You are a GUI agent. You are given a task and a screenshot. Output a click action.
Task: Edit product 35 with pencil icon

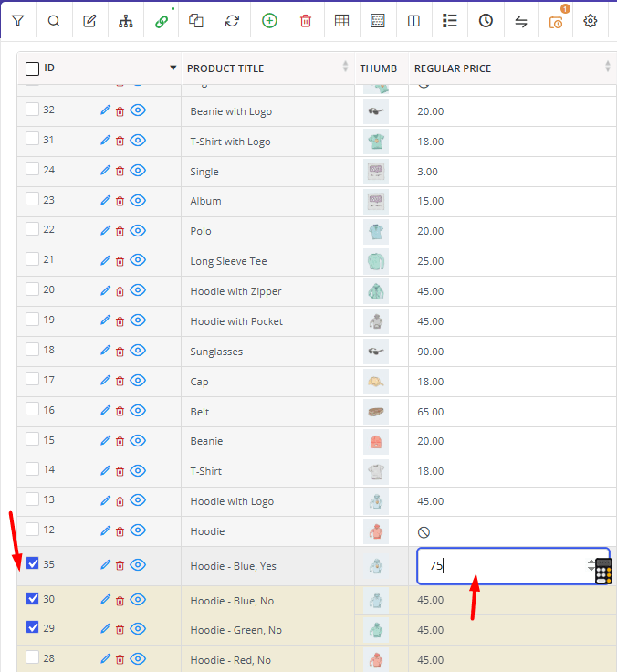pos(105,565)
